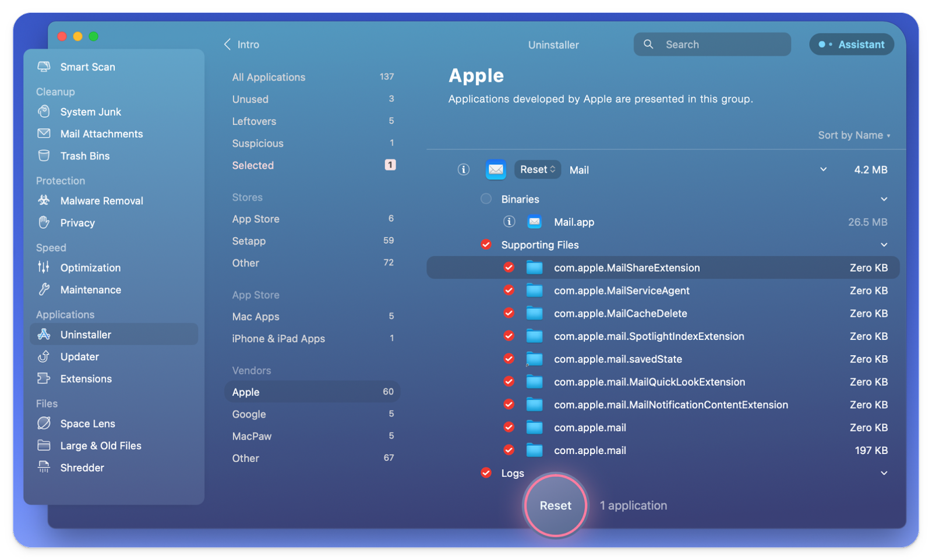Go back to Intro
Viewport: 932px width, 560px height.
pyautogui.click(x=241, y=44)
